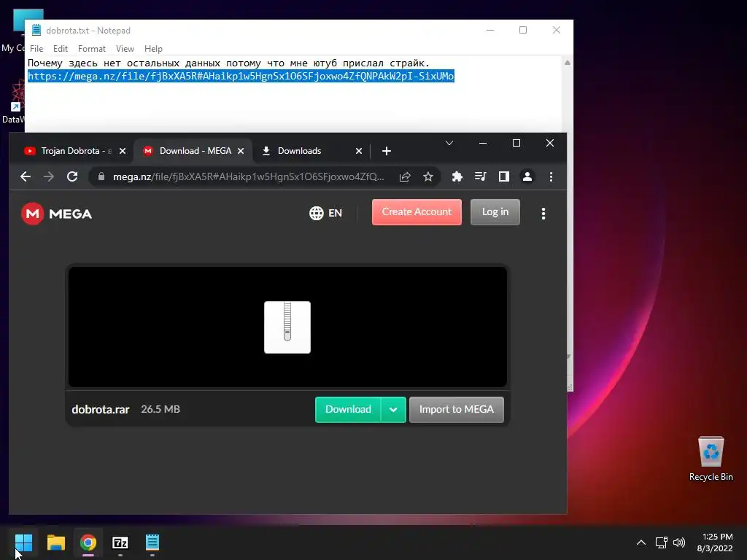This screenshot has width=747, height=560.
Task: Bookmark this page with the star
Action: pos(427,176)
